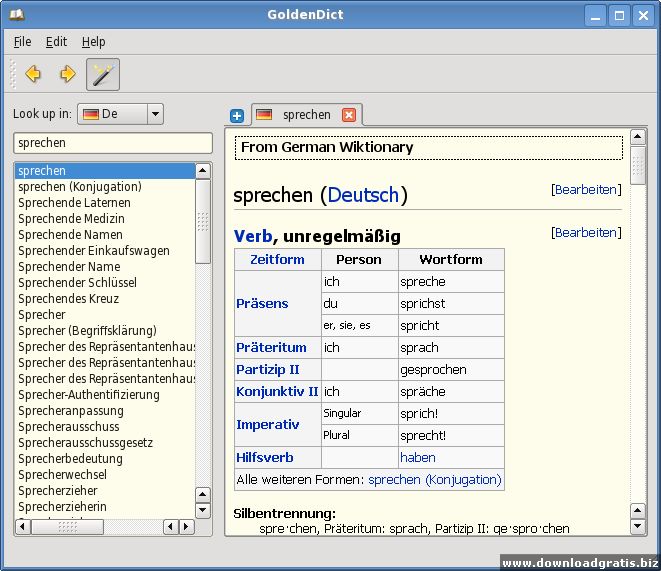Viewport: 661px width, 571px height.
Task: Open the Verb link
Action: tap(253, 236)
